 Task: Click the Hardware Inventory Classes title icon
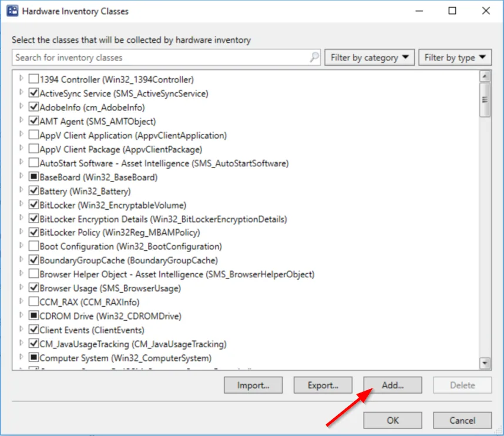[12, 11]
